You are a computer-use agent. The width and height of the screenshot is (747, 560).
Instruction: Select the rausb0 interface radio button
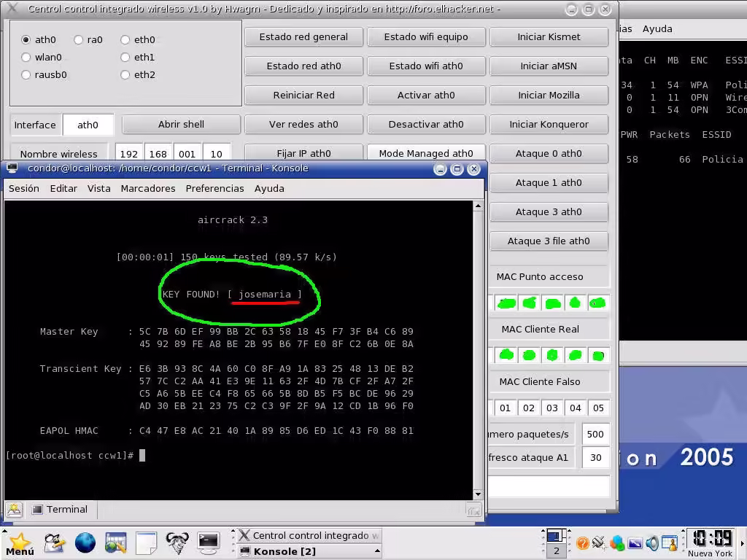point(25,74)
